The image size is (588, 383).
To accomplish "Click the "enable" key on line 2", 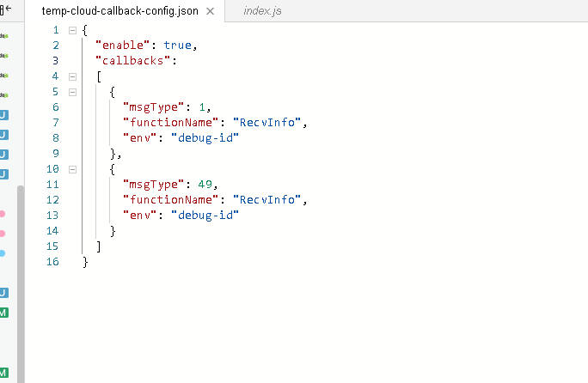I will (x=125, y=46).
